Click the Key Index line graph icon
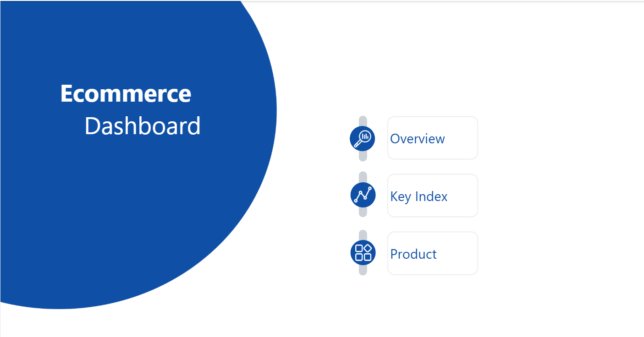Screen dimensions: 644x337 point(363,195)
